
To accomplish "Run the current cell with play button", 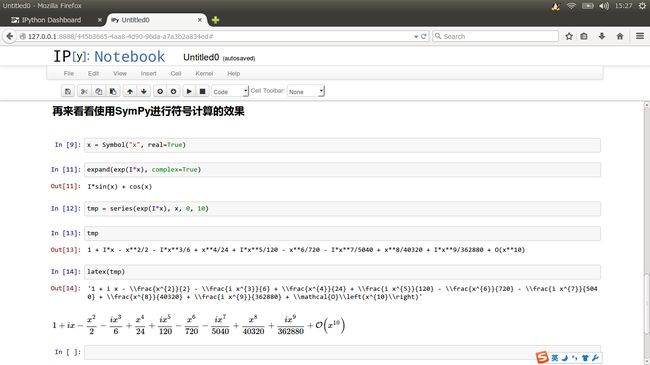I will pyautogui.click(x=189, y=91).
